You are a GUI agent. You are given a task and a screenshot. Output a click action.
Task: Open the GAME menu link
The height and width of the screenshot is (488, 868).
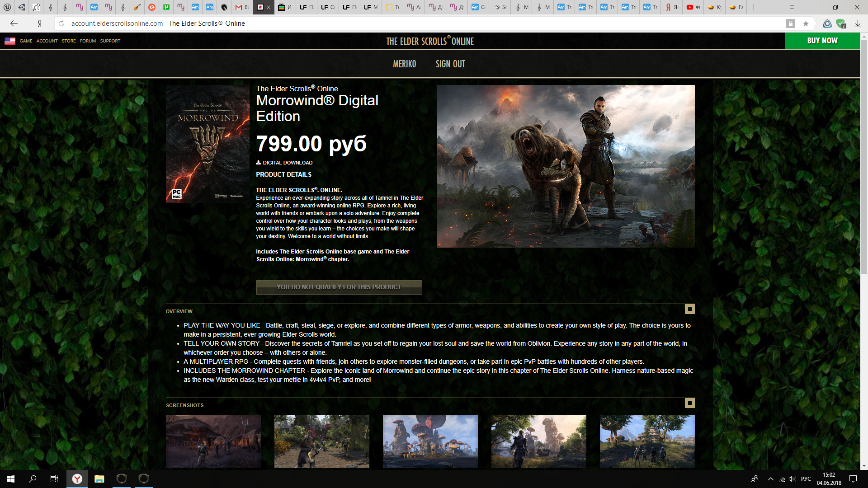click(26, 41)
